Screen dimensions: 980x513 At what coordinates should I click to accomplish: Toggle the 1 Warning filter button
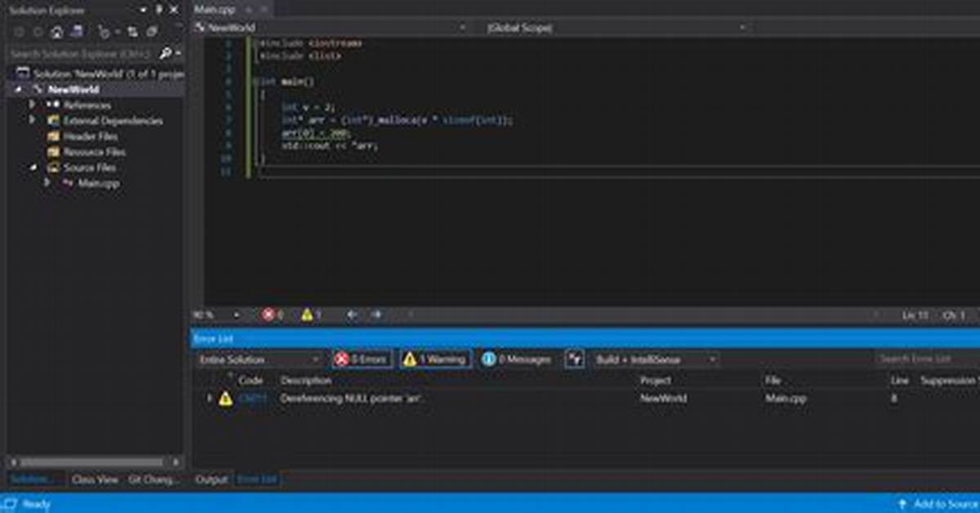tap(435, 359)
